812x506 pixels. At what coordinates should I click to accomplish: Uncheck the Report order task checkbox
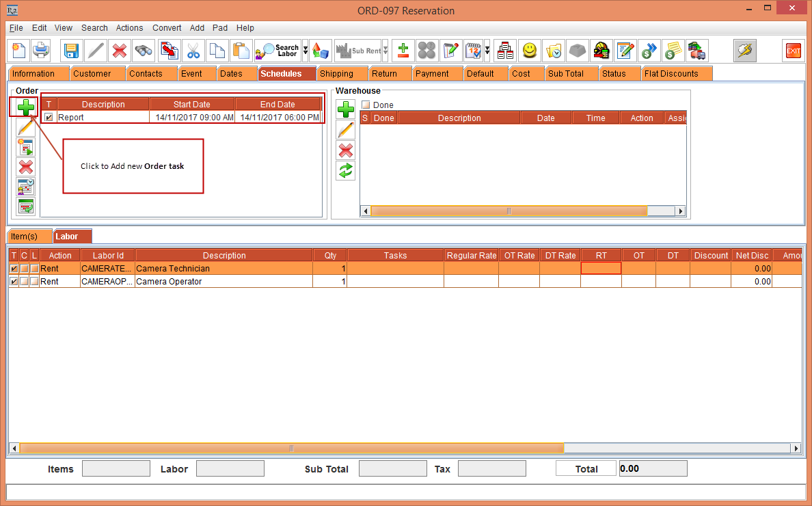(46, 117)
